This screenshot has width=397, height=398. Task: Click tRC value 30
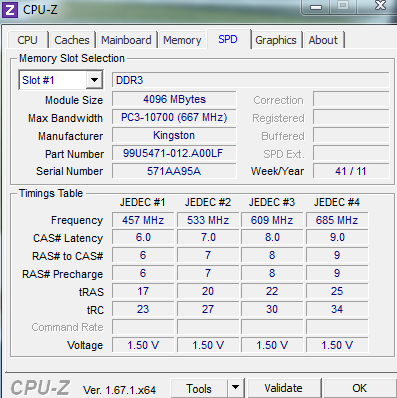tap(272, 309)
